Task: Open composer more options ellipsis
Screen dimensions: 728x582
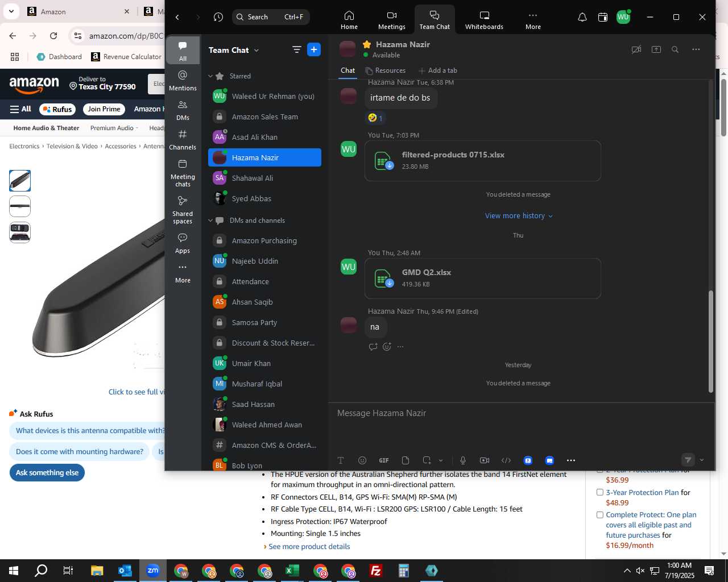Action: 571,460
